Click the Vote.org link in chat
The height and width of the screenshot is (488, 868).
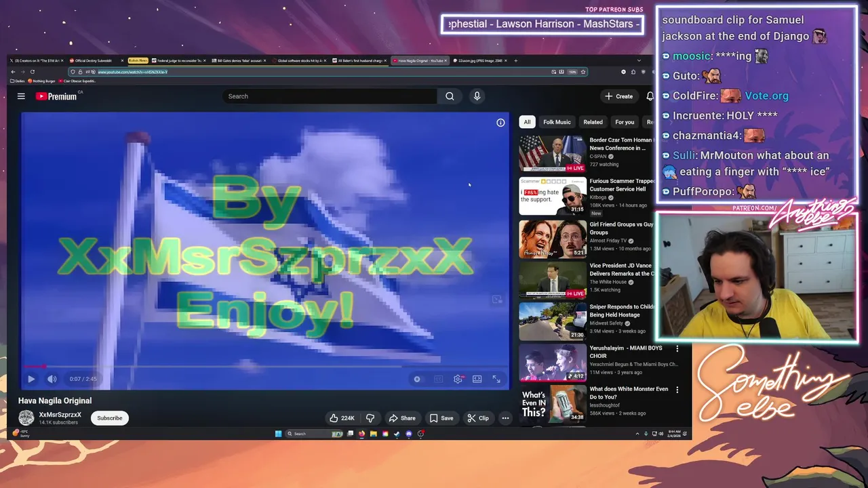tap(766, 96)
